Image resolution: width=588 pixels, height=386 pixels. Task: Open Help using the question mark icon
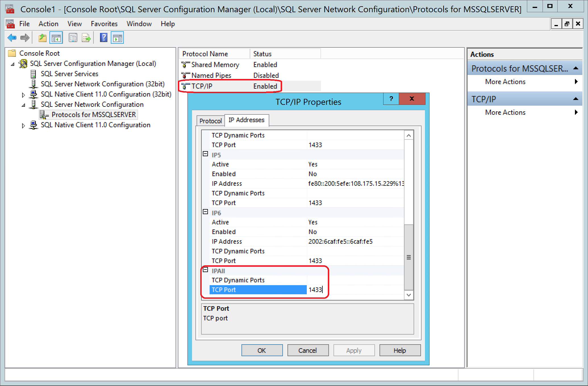[103, 37]
